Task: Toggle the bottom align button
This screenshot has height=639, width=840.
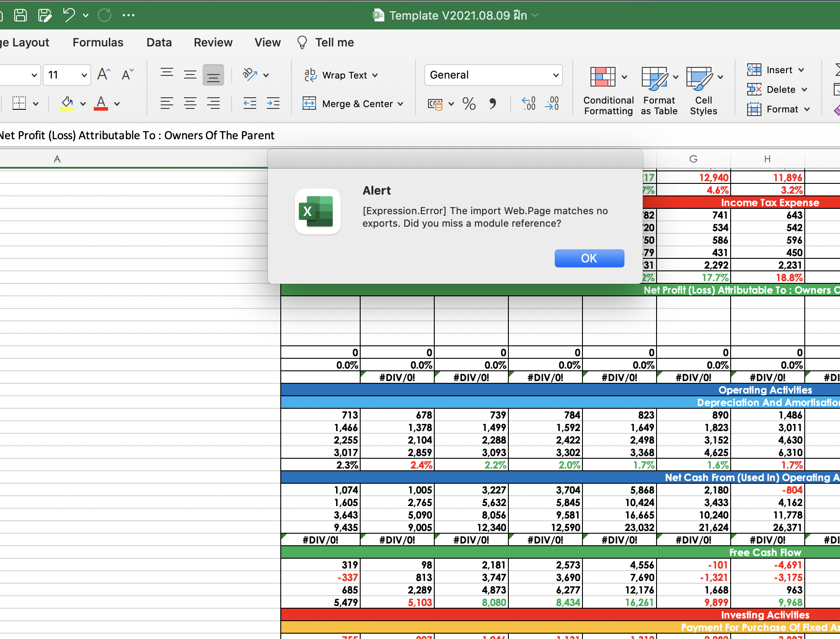Action: coord(213,75)
